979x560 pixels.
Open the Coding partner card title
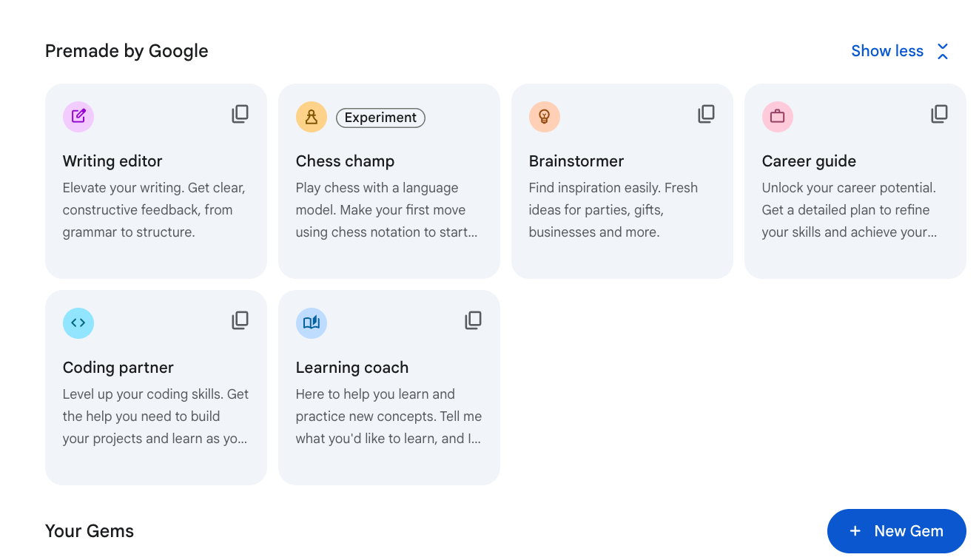click(x=118, y=368)
